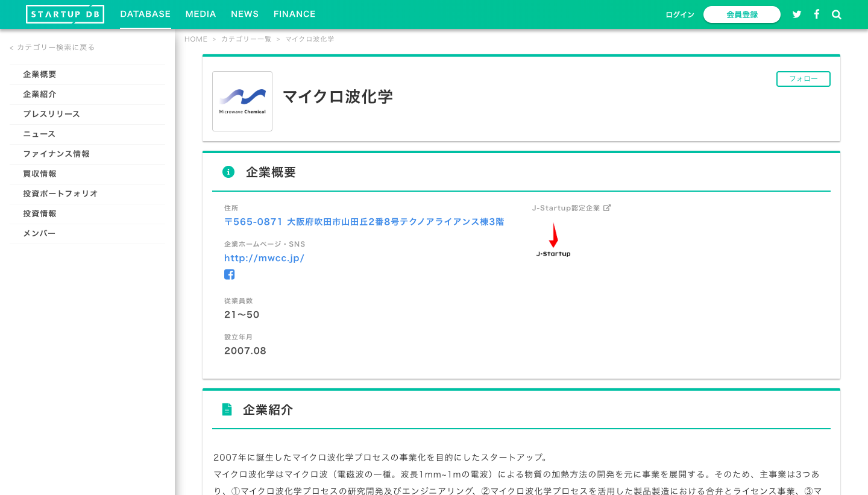Screen dimensions: 868x495
Task: Click マイクロ波化学 in the breadcrumb
Action: [x=310, y=39]
